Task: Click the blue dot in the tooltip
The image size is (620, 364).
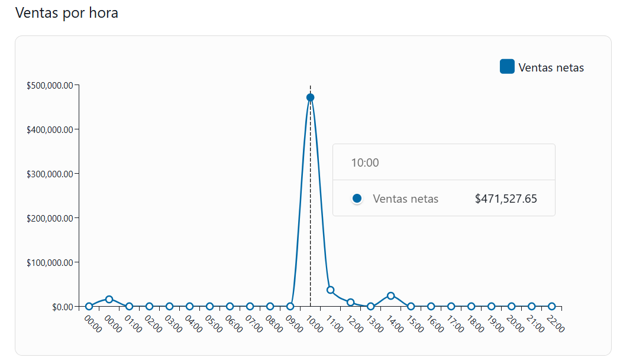Action: 357,199
